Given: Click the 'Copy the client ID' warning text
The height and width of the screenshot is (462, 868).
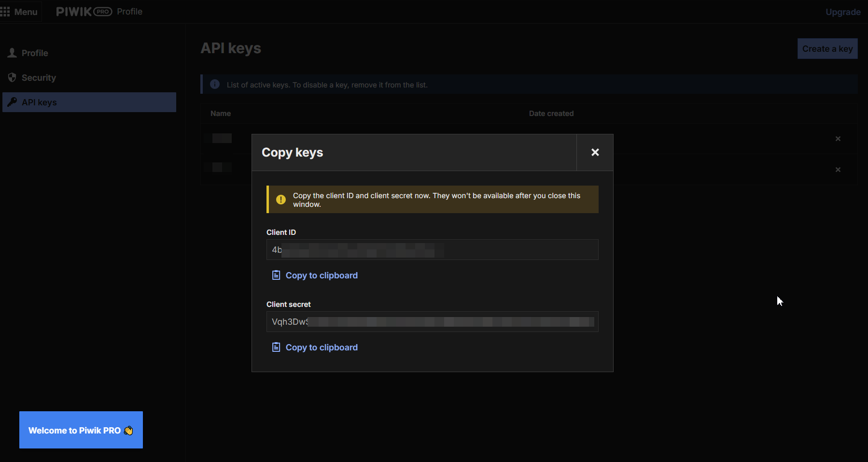Looking at the screenshot, I should 437,200.
